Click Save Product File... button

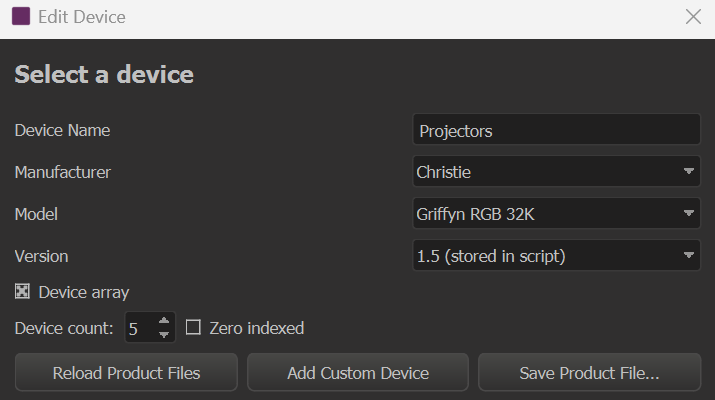click(x=589, y=373)
